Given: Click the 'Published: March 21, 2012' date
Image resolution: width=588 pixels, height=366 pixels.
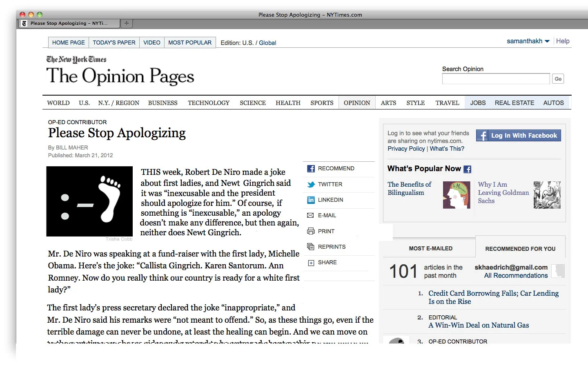Looking at the screenshot, I should tap(80, 155).
